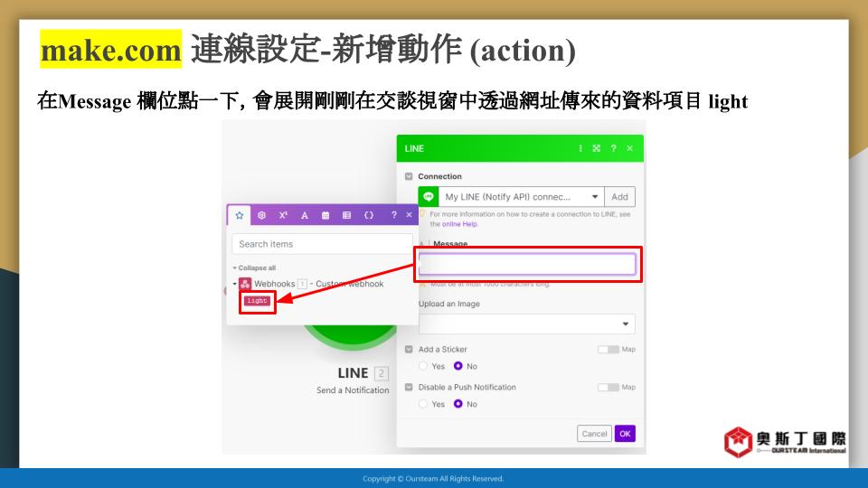The height and width of the screenshot is (488, 868).
Task: Open the text functions A tab
Action: pos(305,215)
